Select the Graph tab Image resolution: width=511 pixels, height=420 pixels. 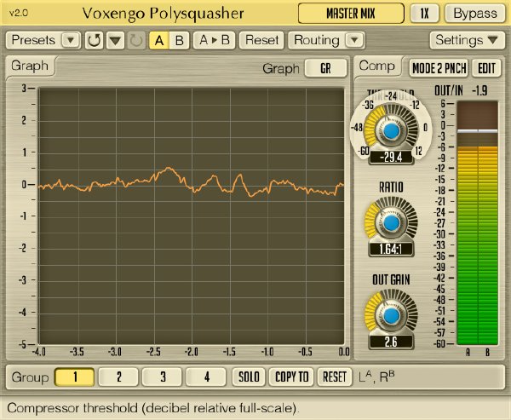[30, 66]
